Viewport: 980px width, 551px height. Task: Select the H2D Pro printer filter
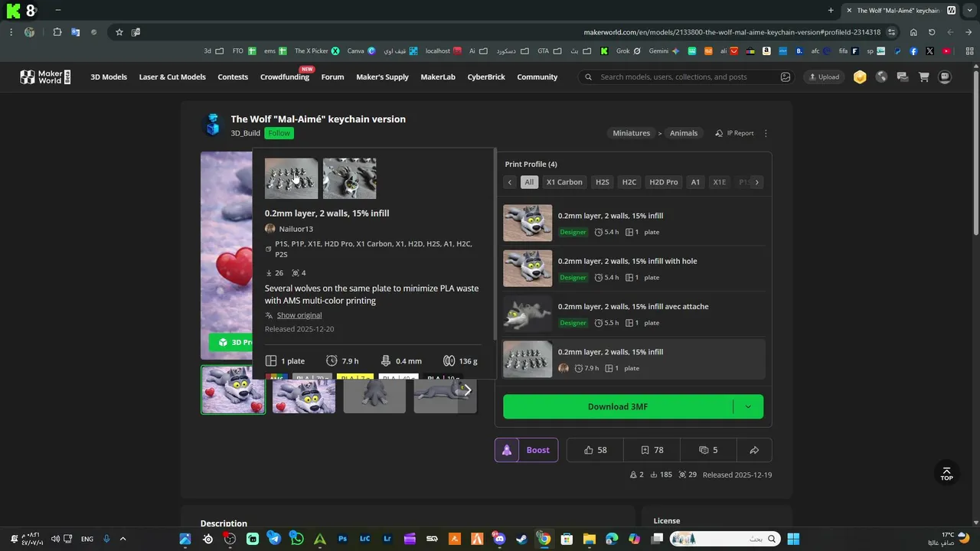pyautogui.click(x=664, y=182)
